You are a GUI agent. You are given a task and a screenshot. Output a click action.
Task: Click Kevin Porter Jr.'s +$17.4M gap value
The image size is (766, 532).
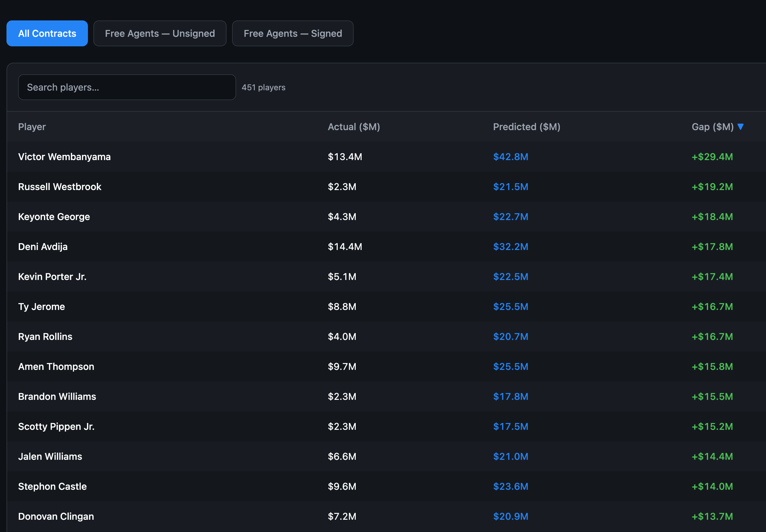click(x=712, y=277)
